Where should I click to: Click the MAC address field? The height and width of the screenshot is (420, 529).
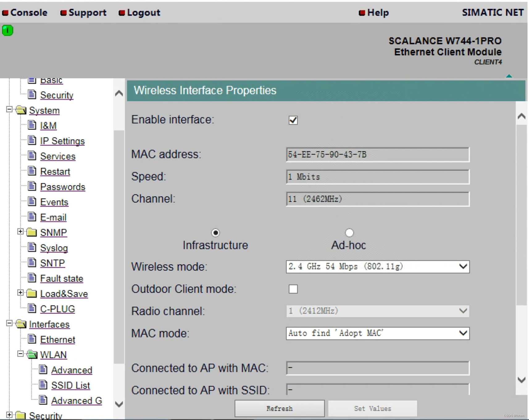378,154
